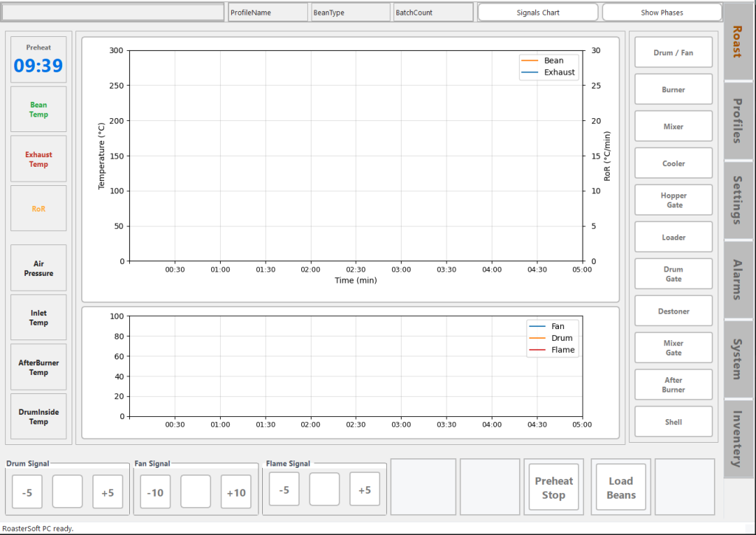
Task: Click the 'Time (min)' axis label
Action: (x=356, y=280)
